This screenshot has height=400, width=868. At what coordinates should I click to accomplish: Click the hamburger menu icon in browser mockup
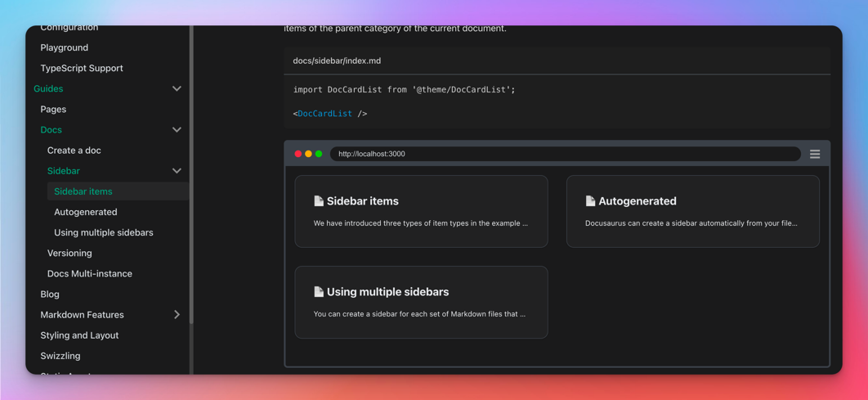tap(814, 154)
